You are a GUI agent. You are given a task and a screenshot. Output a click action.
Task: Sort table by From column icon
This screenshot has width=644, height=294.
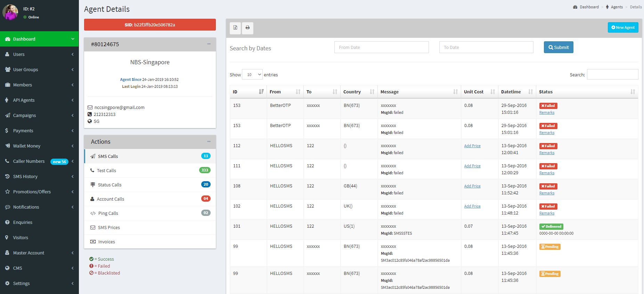(298, 92)
